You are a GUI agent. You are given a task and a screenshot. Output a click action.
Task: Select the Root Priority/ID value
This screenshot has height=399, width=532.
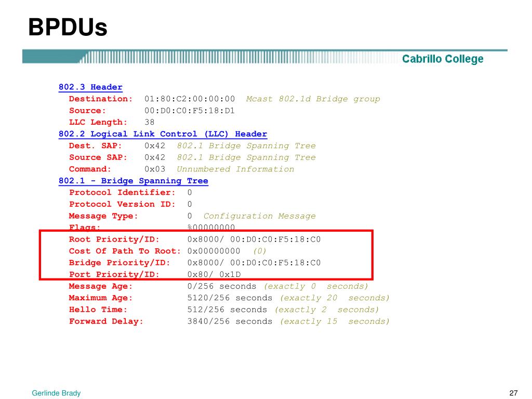[254, 239]
